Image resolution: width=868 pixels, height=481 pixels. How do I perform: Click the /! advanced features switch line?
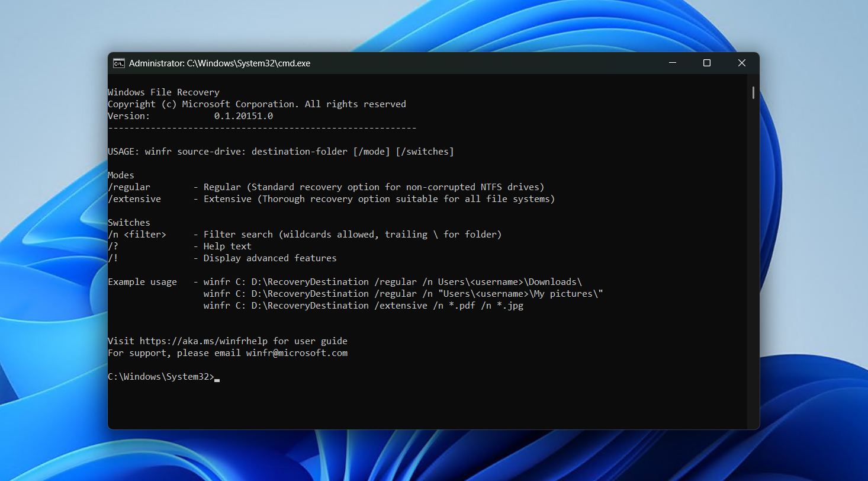point(112,258)
